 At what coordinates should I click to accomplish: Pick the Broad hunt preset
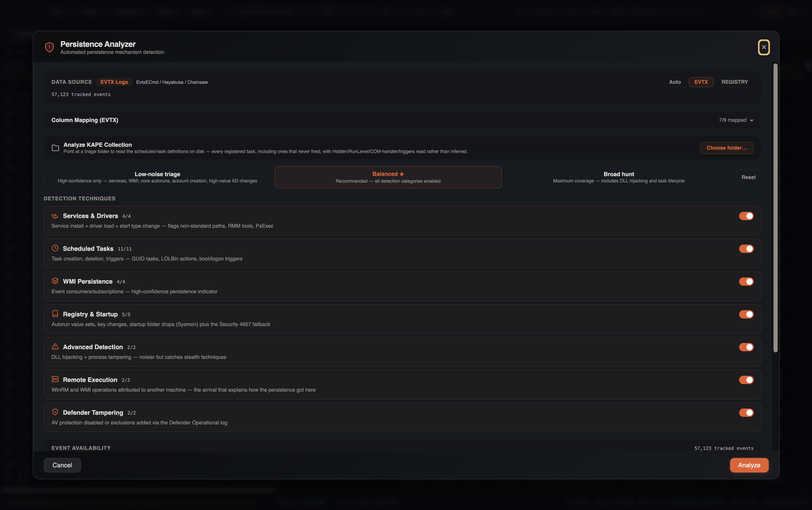[x=619, y=177]
